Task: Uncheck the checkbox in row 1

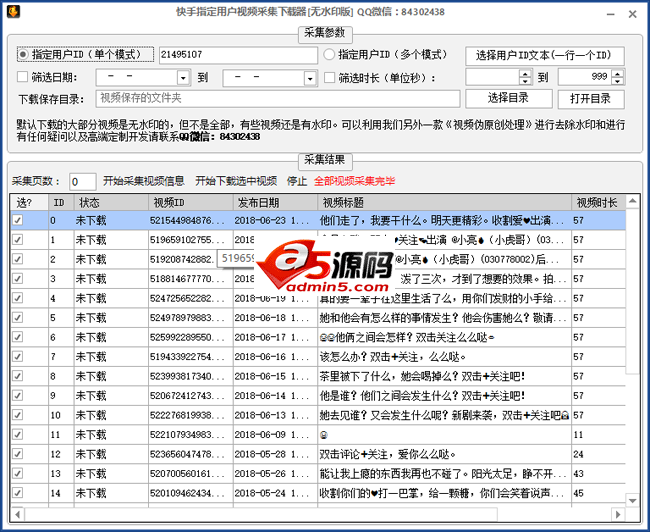Action: coord(17,240)
